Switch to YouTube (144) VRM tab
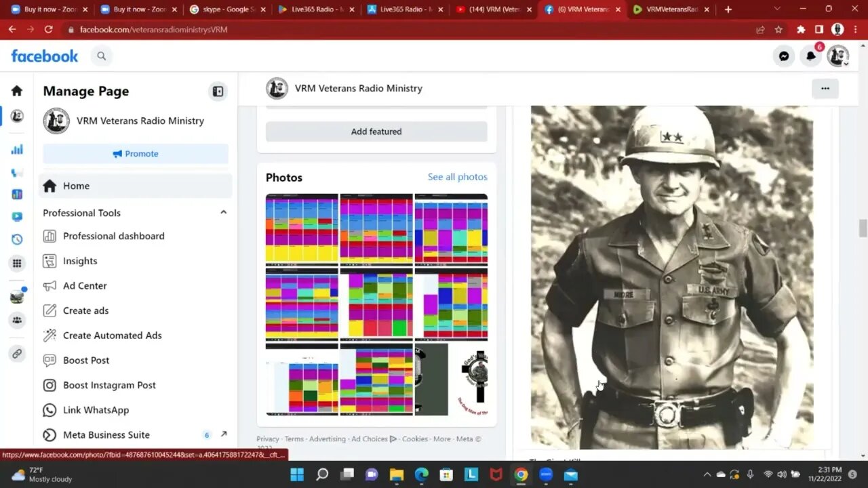Viewport: 868px width, 488px height. 494,9
